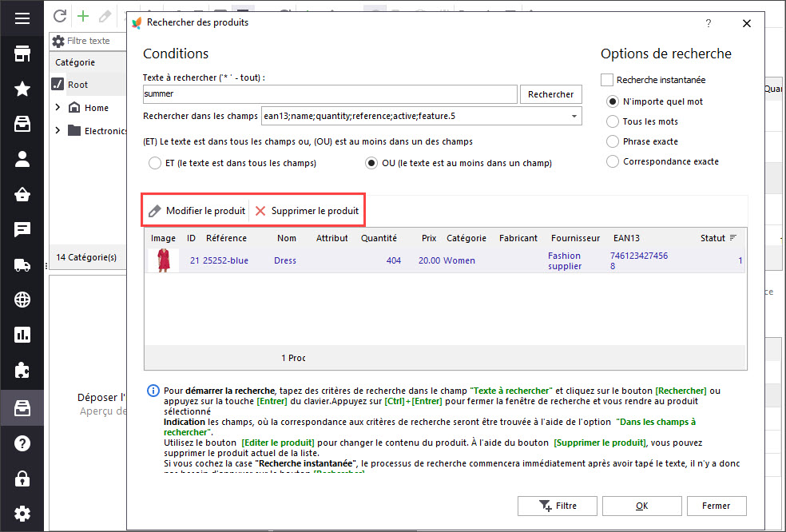Image resolution: width=786 pixels, height=532 pixels.
Task: Open the bar chart reports icon
Action: (22, 335)
